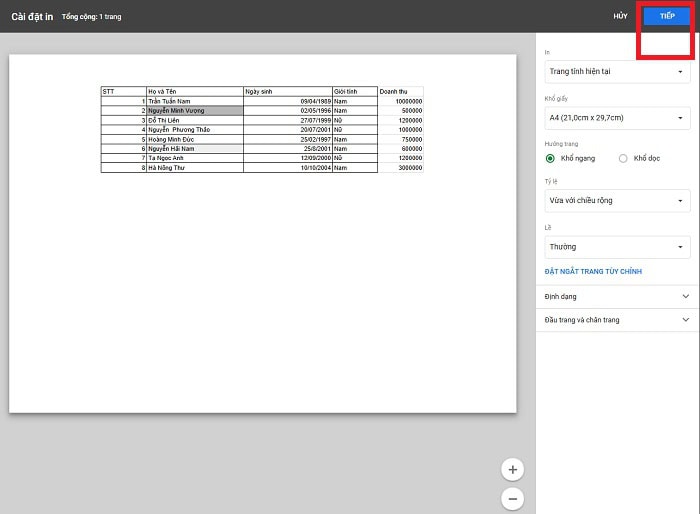
Task: Open the Thường margins dropdown
Action: click(617, 246)
